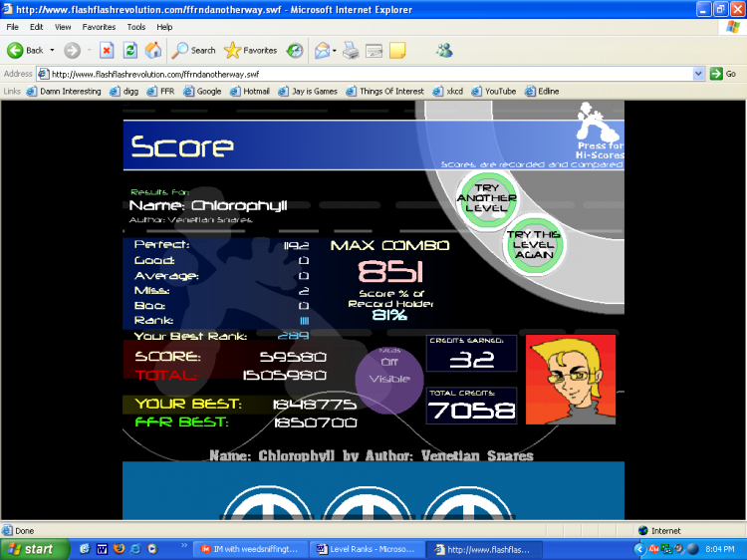Open the Favorites star button
This screenshot has height=560, width=747.
[x=251, y=50]
